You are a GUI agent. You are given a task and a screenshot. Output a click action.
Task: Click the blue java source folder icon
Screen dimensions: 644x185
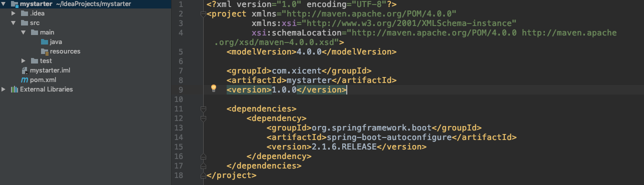[44, 42]
